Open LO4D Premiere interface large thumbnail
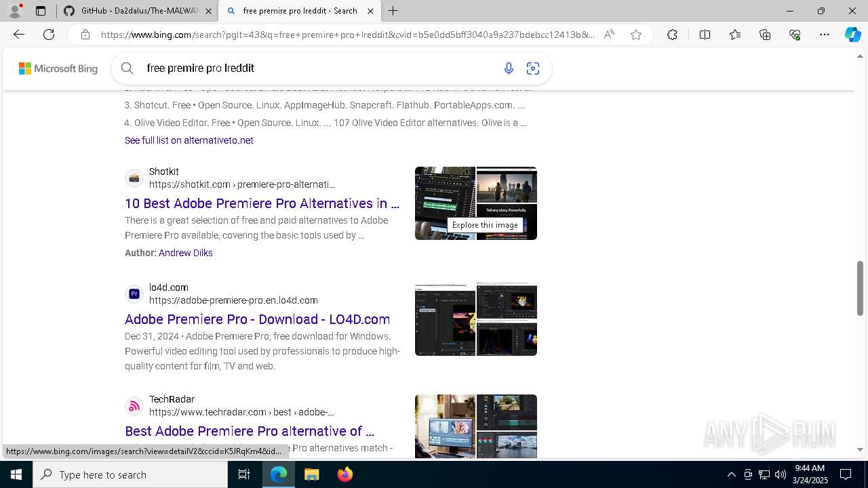 point(445,319)
